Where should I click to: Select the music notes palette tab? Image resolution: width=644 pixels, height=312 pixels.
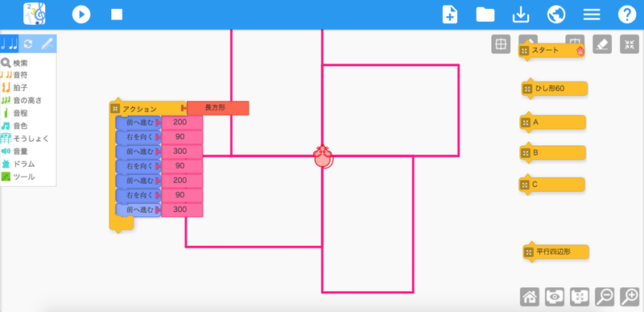pos(9,44)
